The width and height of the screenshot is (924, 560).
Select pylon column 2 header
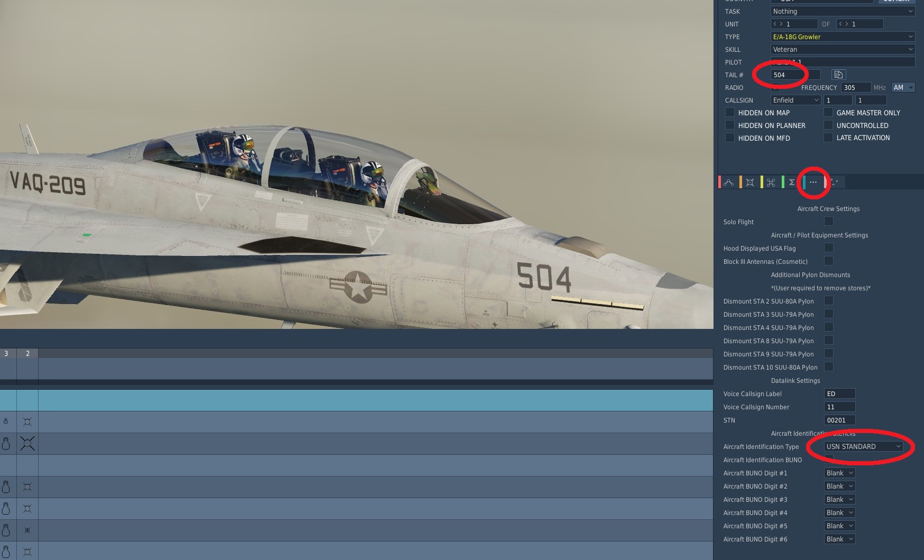28,353
